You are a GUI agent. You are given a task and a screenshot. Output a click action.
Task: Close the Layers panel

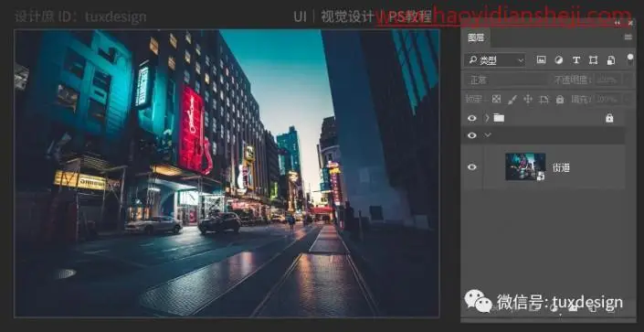[x=630, y=23]
